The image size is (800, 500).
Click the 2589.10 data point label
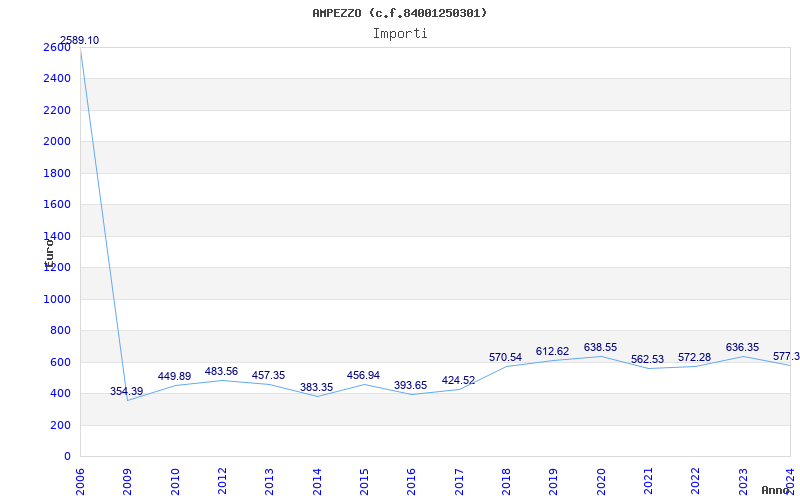[80, 40]
